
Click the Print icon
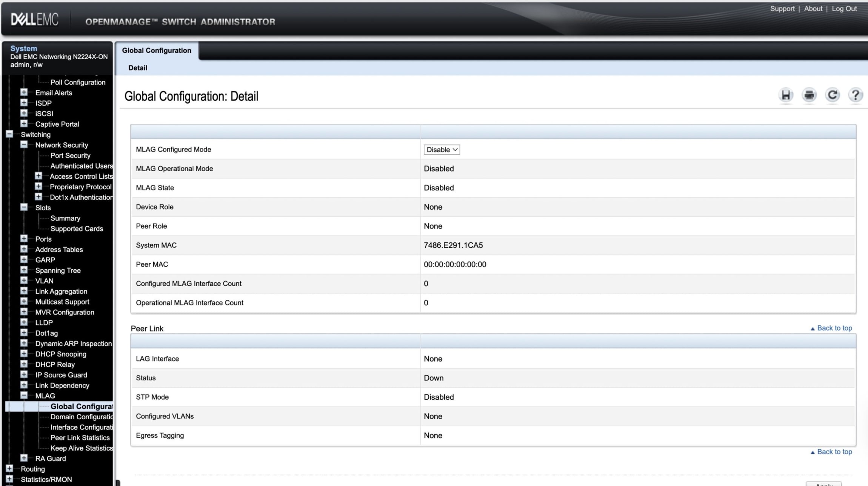pyautogui.click(x=809, y=95)
